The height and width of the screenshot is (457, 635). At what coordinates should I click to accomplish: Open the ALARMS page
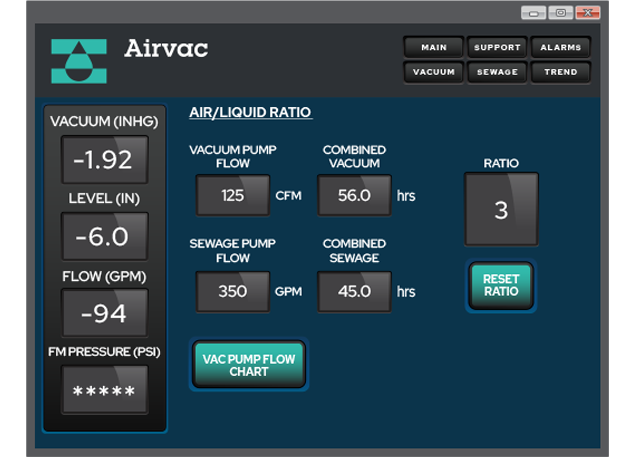(x=561, y=47)
